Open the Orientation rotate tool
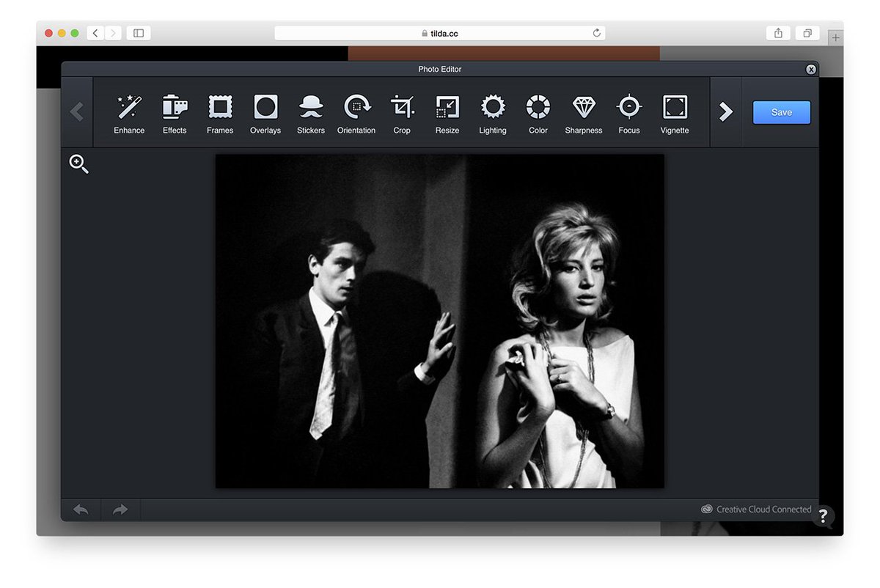This screenshot has width=880, height=588. pyautogui.click(x=356, y=114)
